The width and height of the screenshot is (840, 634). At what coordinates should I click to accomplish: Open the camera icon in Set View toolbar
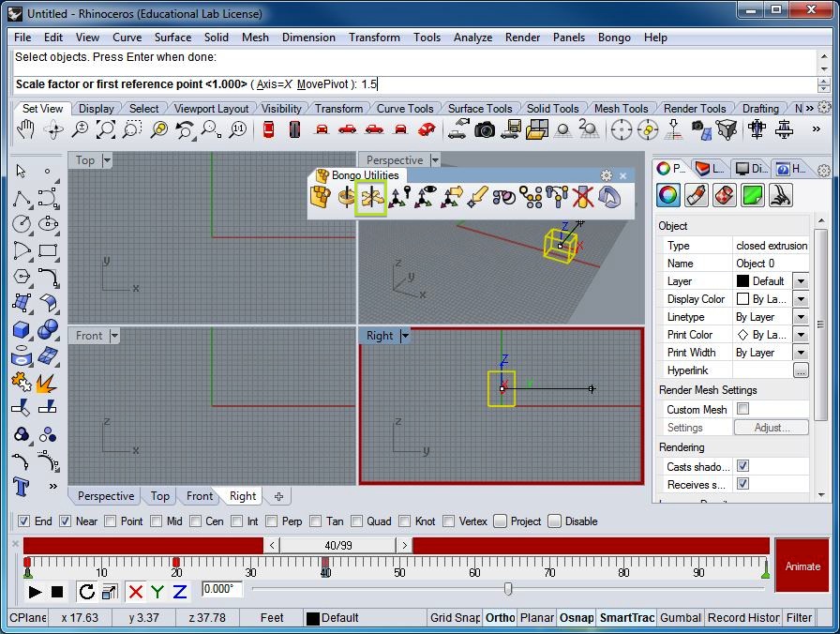485,129
